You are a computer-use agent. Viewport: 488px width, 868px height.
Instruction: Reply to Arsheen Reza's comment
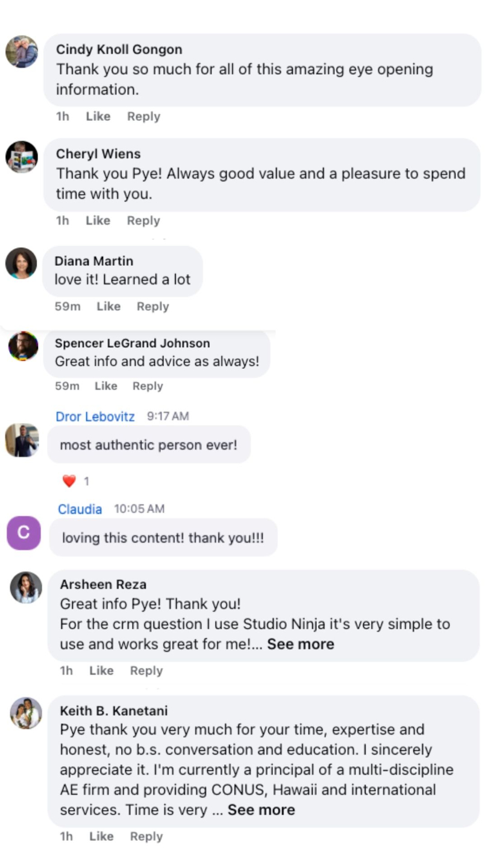(x=146, y=670)
